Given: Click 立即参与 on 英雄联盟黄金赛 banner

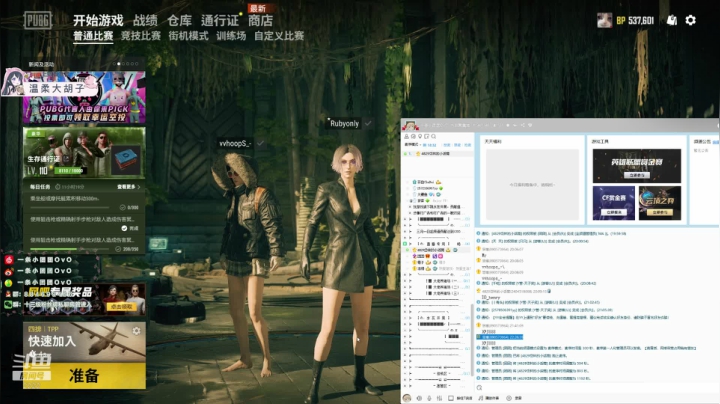Looking at the screenshot, I should (x=636, y=175).
